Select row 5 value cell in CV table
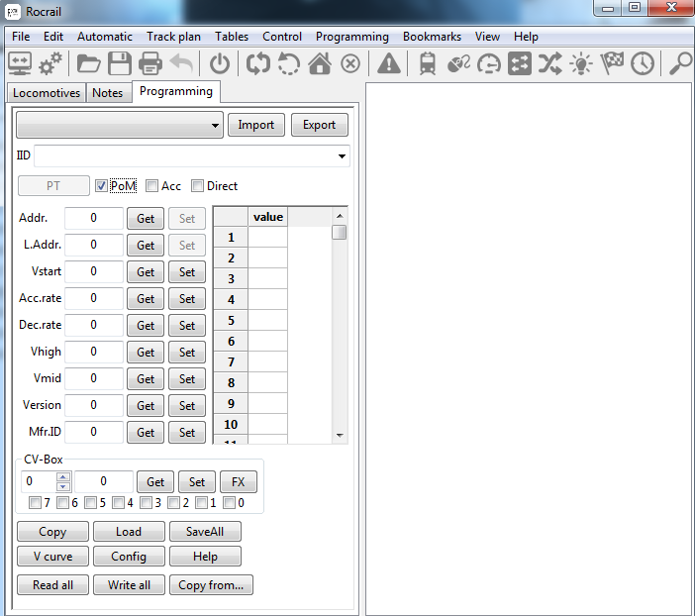The image size is (695, 616). pos(267,320)
